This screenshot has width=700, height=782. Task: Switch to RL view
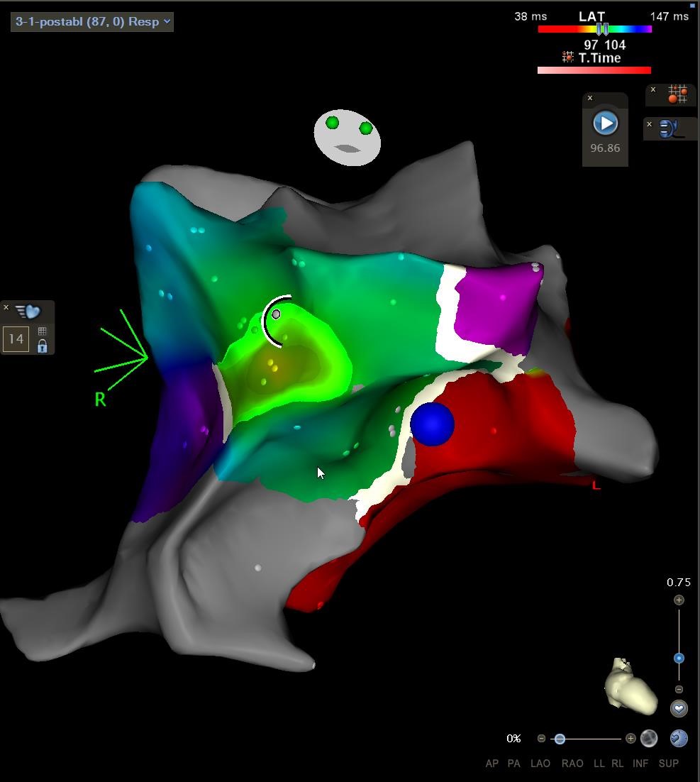pyautogui.click(x=617, y=764)
